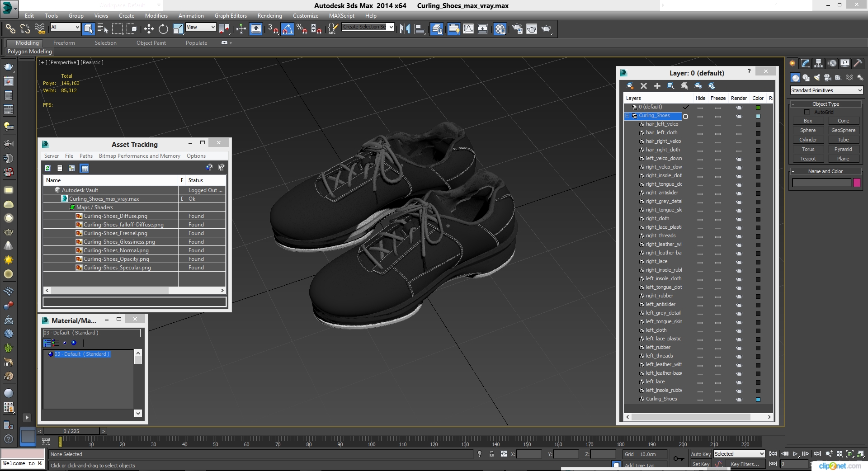This screenshot has height=471, width=868.
Task: Toggle the Angle Snap tool
Action: point(288,29)
